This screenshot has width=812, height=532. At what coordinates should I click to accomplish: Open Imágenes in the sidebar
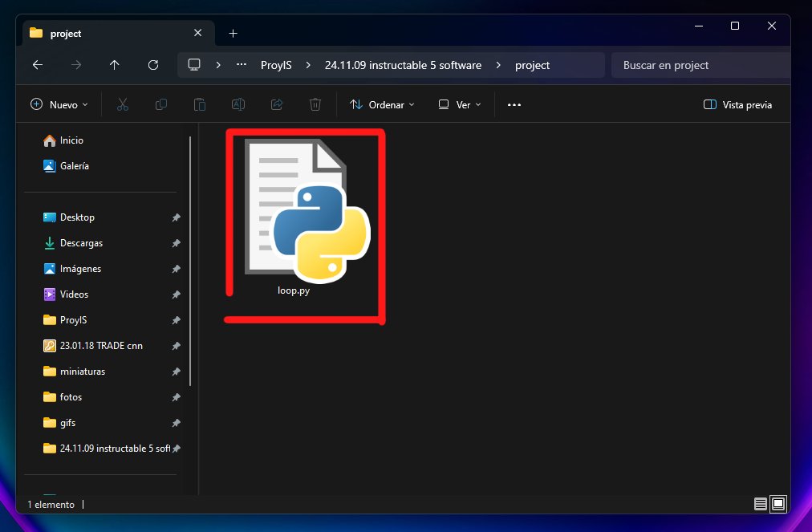coord(72,269)
